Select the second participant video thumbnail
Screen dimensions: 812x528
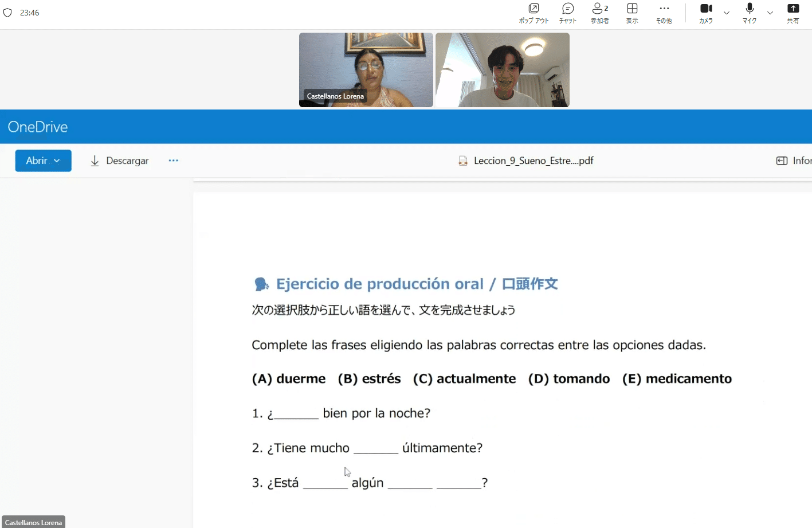[503, 70]
